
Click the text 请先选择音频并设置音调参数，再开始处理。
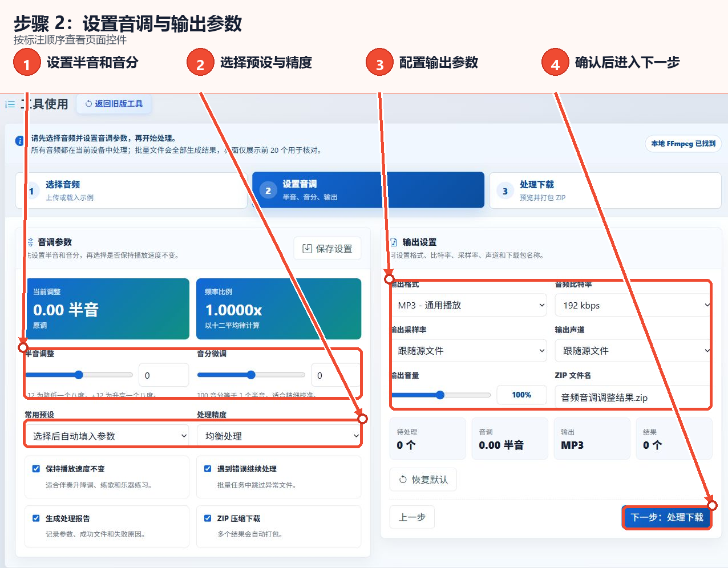pyautogui.click(x=103, y=138)
